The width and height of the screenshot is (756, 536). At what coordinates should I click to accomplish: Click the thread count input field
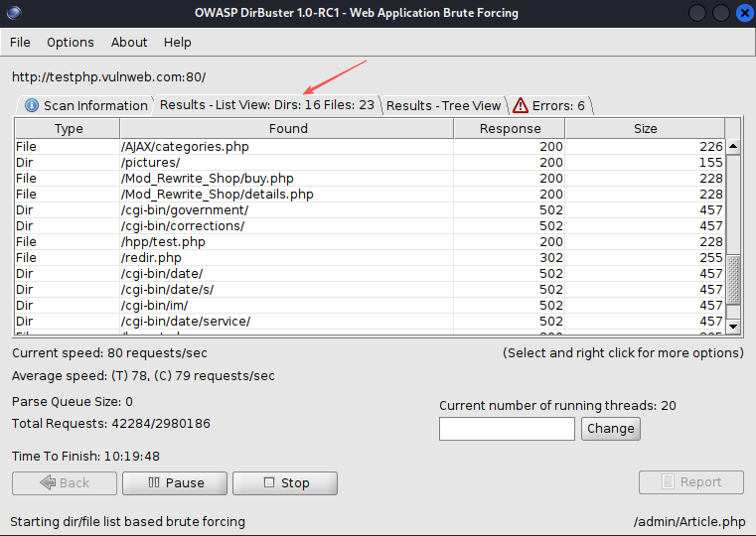(507, 429)
